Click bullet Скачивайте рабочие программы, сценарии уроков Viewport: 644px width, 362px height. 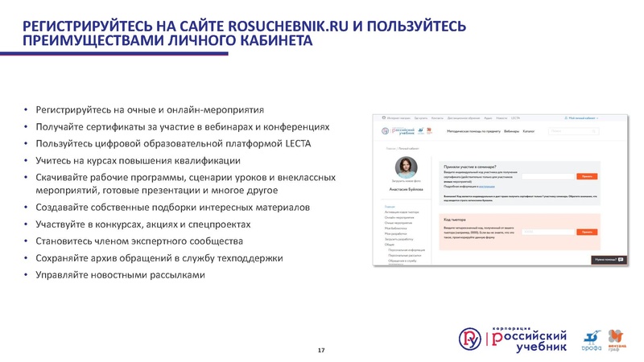tap(185, 184)
